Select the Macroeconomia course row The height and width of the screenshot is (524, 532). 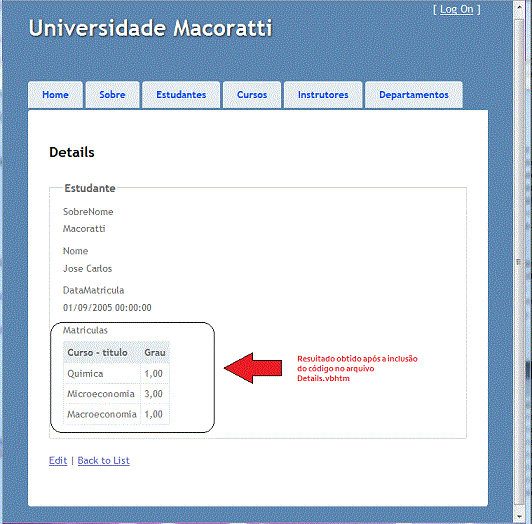tap(116, 414)
